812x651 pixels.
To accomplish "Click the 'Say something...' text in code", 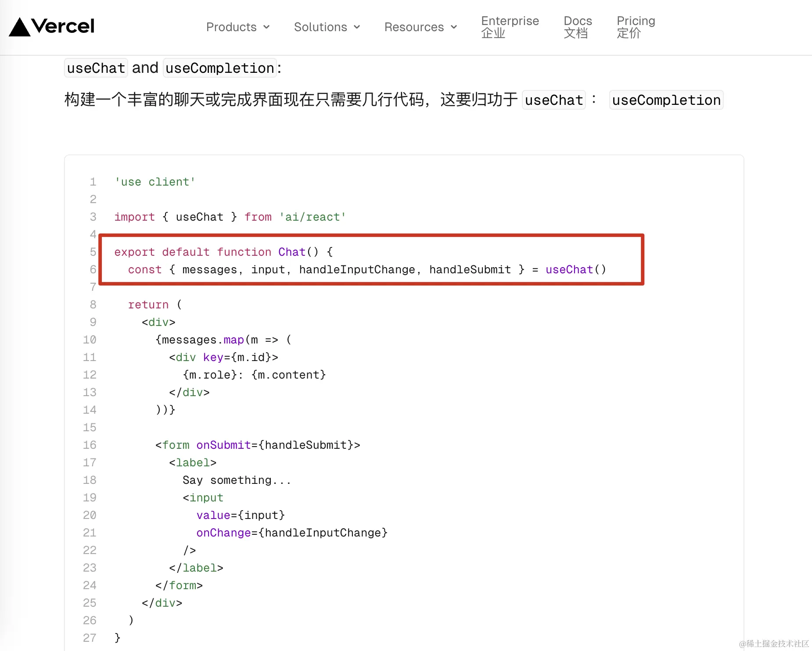I will [x=237, y=480].
